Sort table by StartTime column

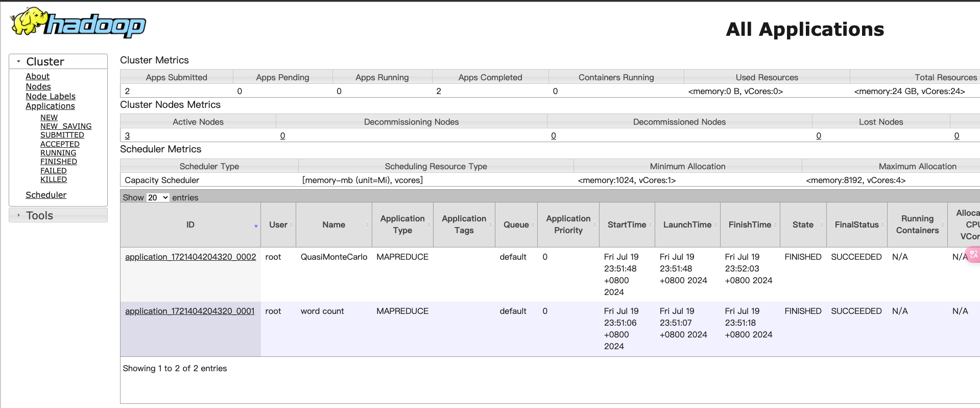tap(627, 224)
